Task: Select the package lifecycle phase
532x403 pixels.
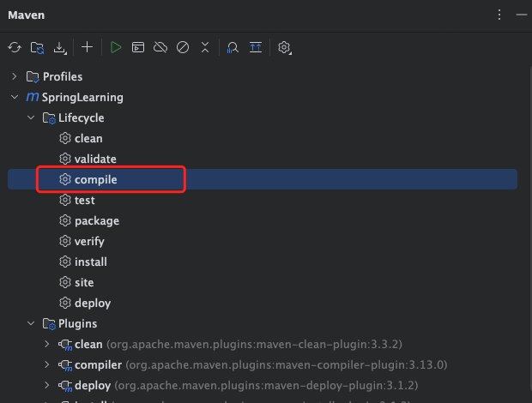Action: coord(97,221)
